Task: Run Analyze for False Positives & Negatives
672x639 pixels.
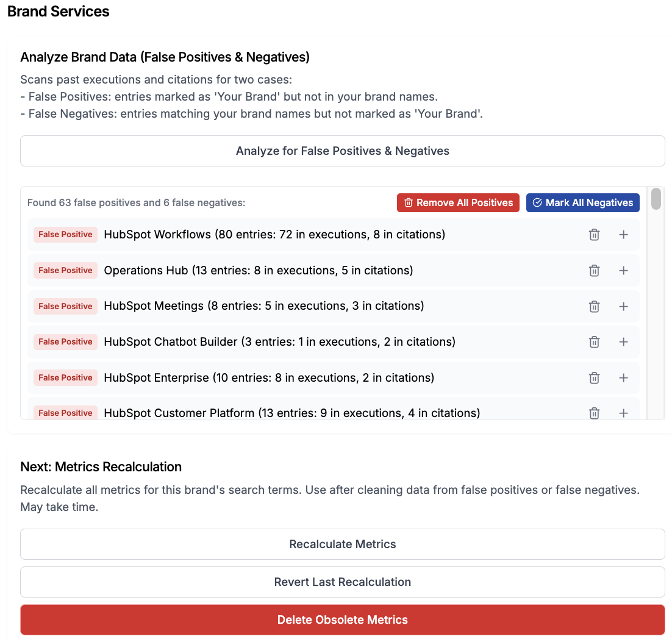Action: [x=343, y=151]
